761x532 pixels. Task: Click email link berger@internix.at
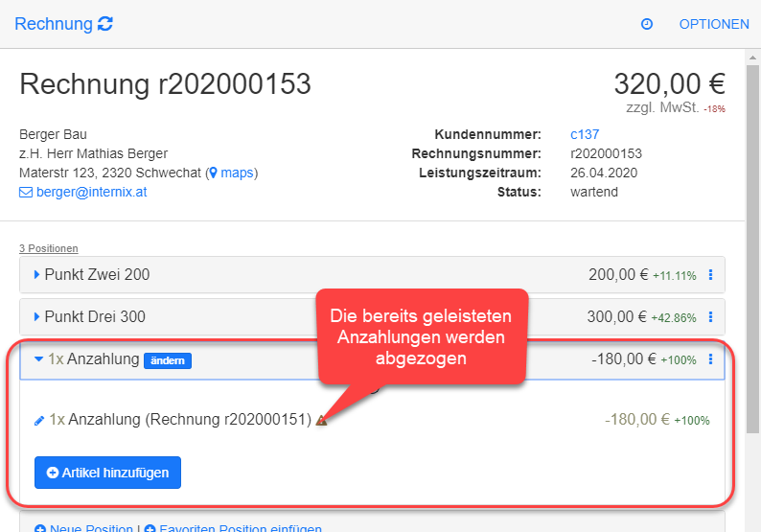click(x=91, y=193)
